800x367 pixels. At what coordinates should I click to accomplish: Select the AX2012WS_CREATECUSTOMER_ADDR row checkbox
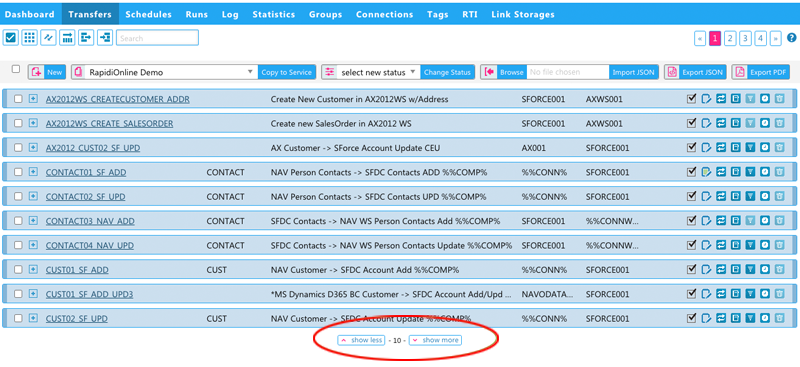click(x=18, y=99)
